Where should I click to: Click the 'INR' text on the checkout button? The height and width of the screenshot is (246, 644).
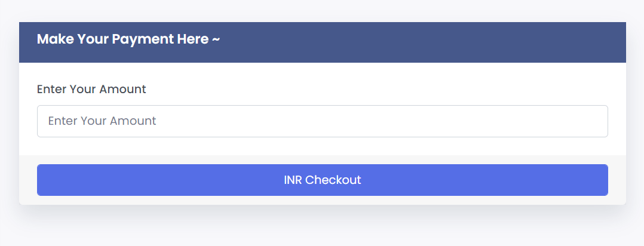click(x=293, y=180)
